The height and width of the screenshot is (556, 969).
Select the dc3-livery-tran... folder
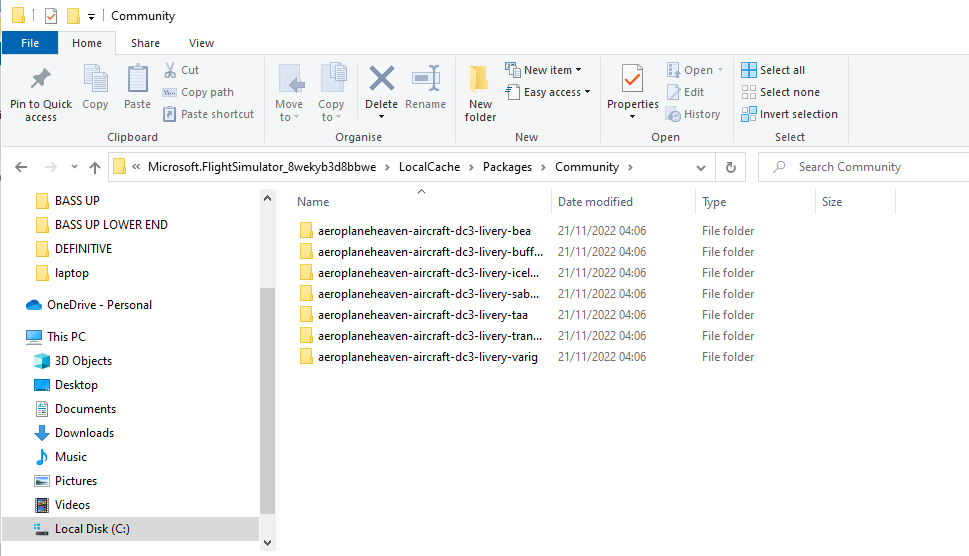coord(430,335)
